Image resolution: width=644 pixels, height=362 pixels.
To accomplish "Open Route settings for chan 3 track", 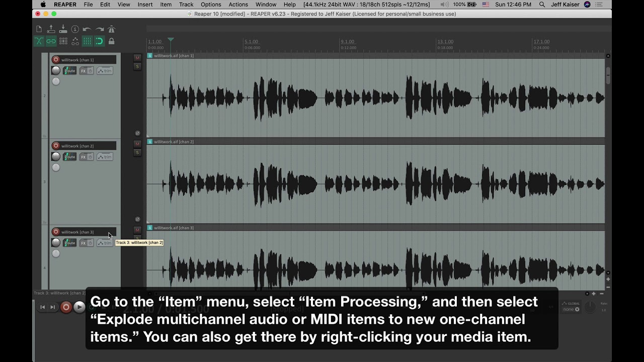I will [x=70, y=243].
